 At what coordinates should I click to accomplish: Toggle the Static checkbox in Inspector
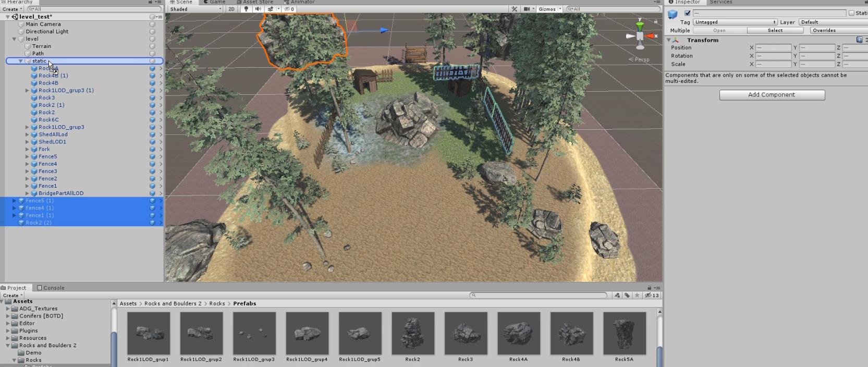pos(851,13)
